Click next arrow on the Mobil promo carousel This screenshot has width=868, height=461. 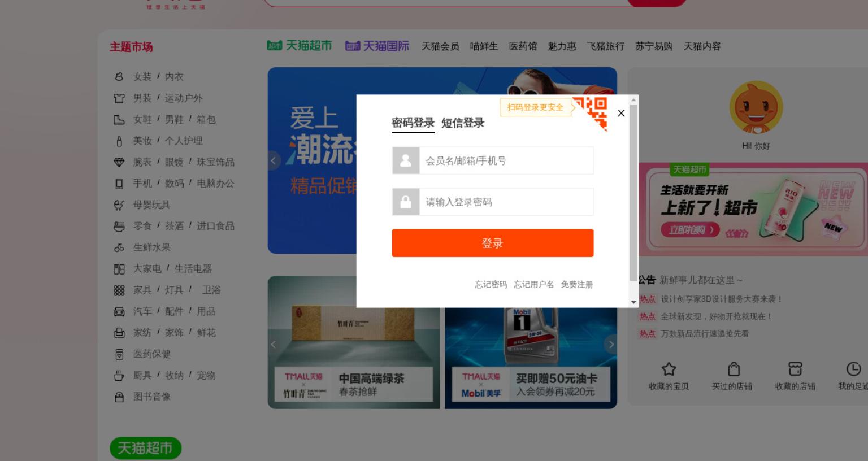pos(611,344)
